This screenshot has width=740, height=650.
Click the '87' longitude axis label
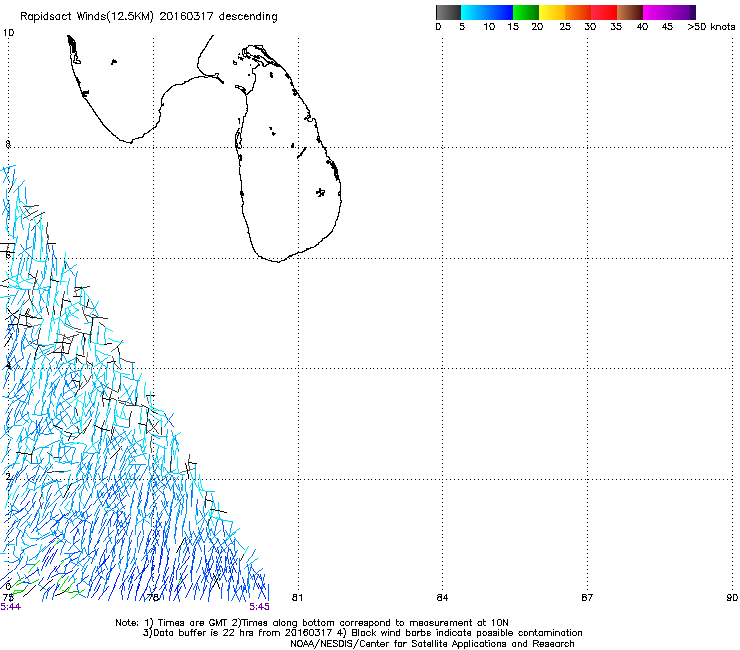(587, 598)
